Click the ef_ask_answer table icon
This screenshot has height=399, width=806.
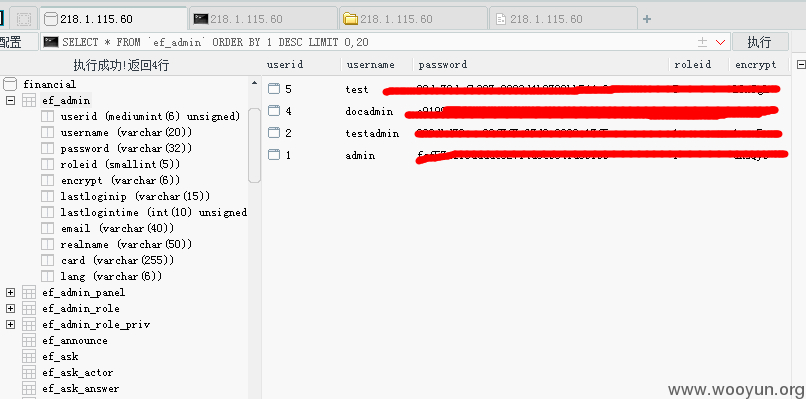point(29,388)
